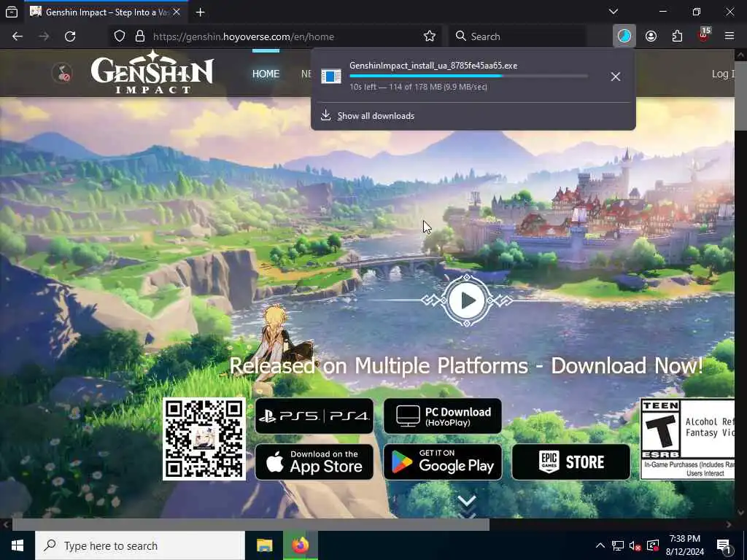Click the left arrow of horizontal scrollbar
The width and height of the screenshot is (747, 560).
tap(6, 524)
